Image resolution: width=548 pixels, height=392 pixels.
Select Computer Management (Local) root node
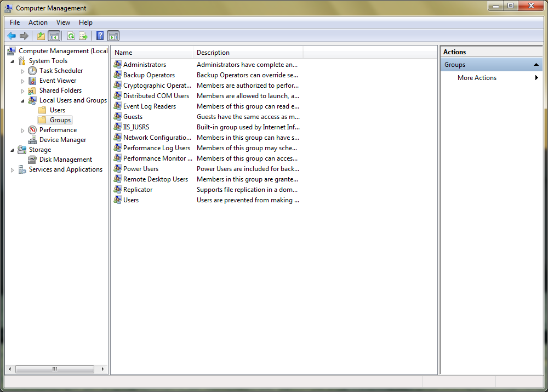63,51
